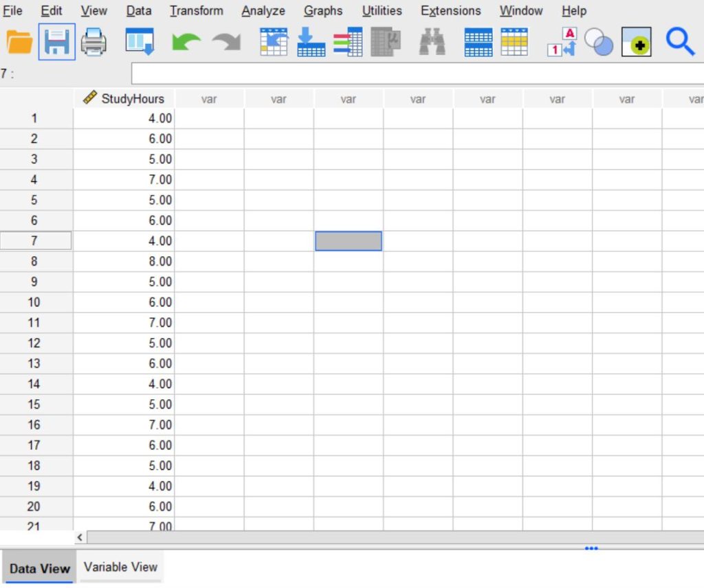Open the Graphs menu

(323, 10)
